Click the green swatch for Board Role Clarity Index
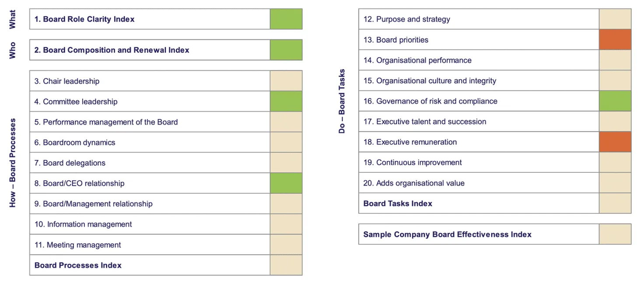 click(286, 19)
